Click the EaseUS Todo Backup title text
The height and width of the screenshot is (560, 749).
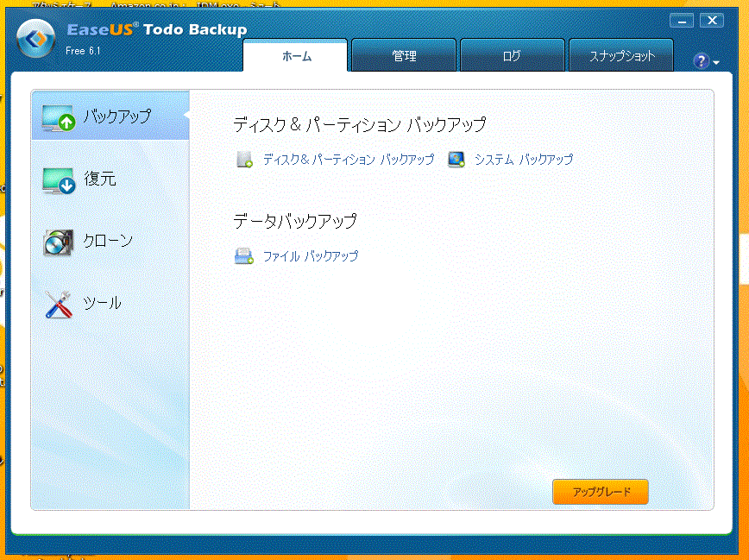[x=157, y=29]
